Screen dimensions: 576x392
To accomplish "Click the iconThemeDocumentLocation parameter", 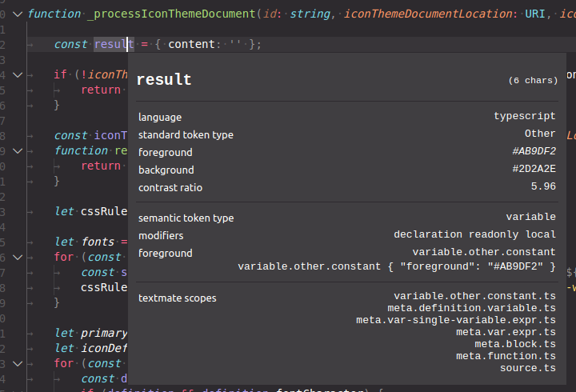I will pyautogui.click(x=427, y=14).
